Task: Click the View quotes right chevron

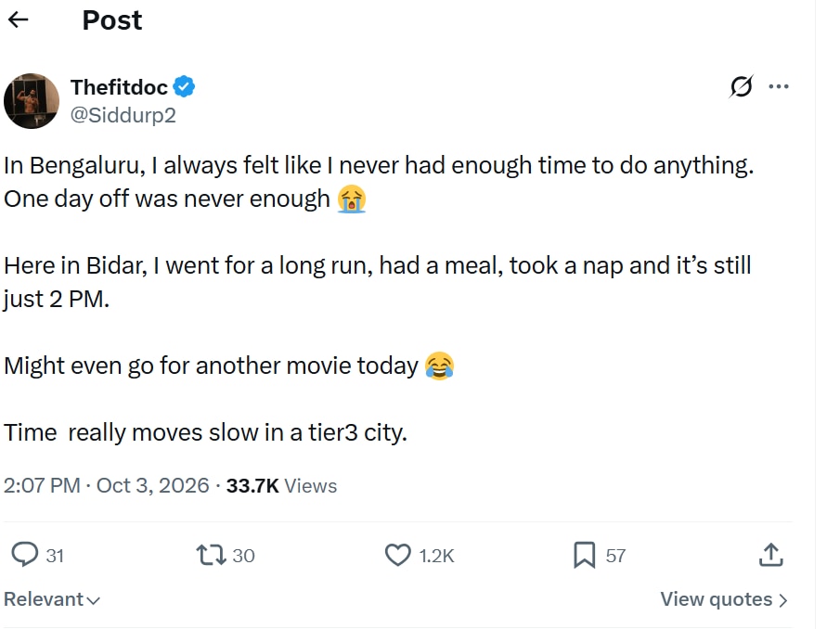Action: point(783,600)
